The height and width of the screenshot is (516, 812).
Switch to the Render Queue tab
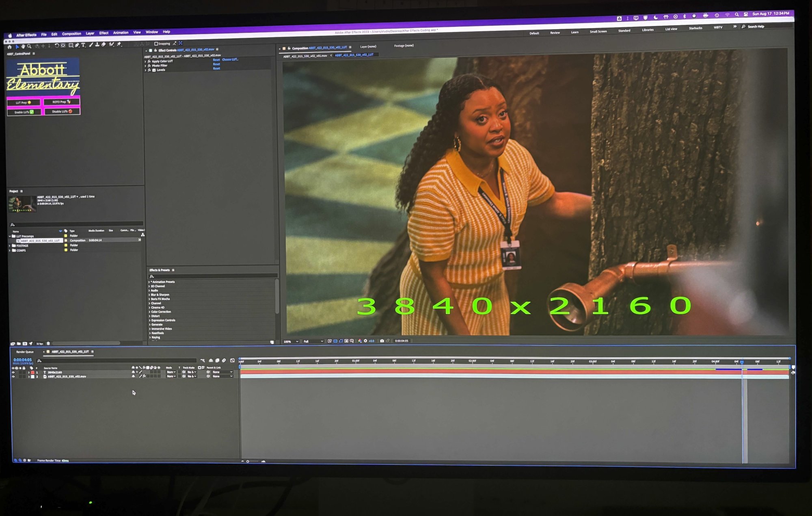click(25, 352)
